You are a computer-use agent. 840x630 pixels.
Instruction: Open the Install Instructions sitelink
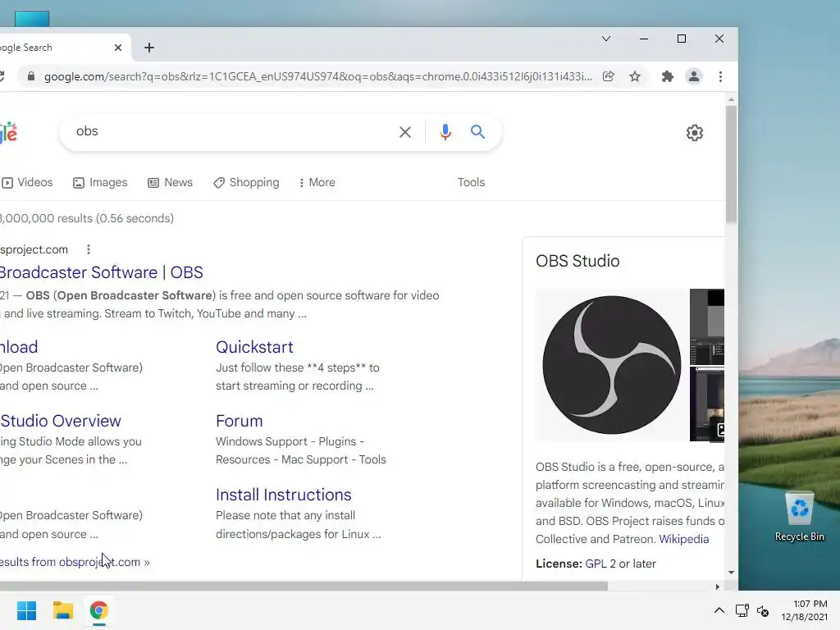(x=283, y=495)
